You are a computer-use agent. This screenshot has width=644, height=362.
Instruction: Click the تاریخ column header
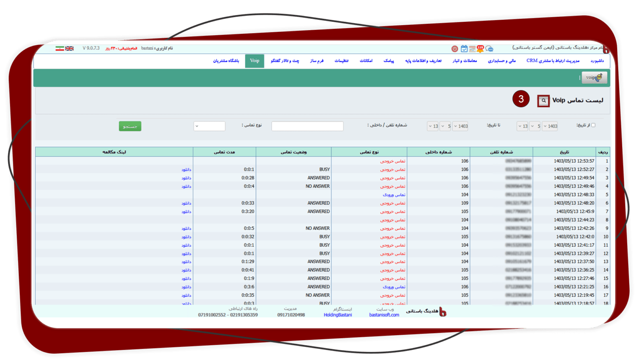(564, 152)
